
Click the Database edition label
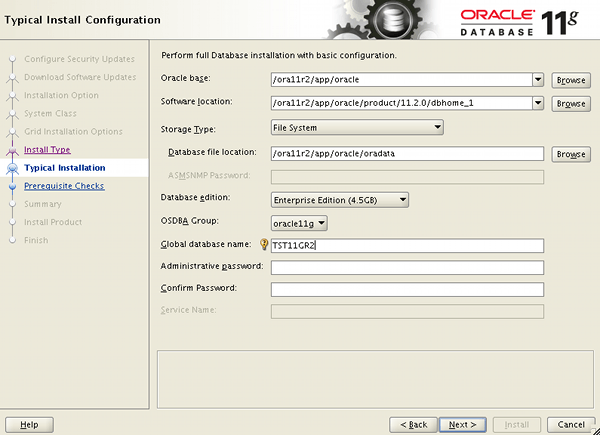[196, 197]
